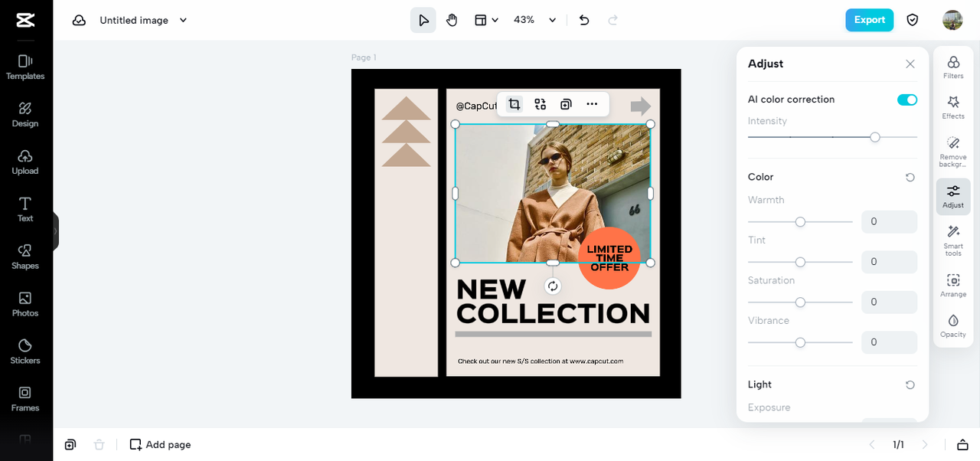Open more options in floating toolbar
This screenshot has height=461, width=980.
pyautogui.click(x=592, y=104)
